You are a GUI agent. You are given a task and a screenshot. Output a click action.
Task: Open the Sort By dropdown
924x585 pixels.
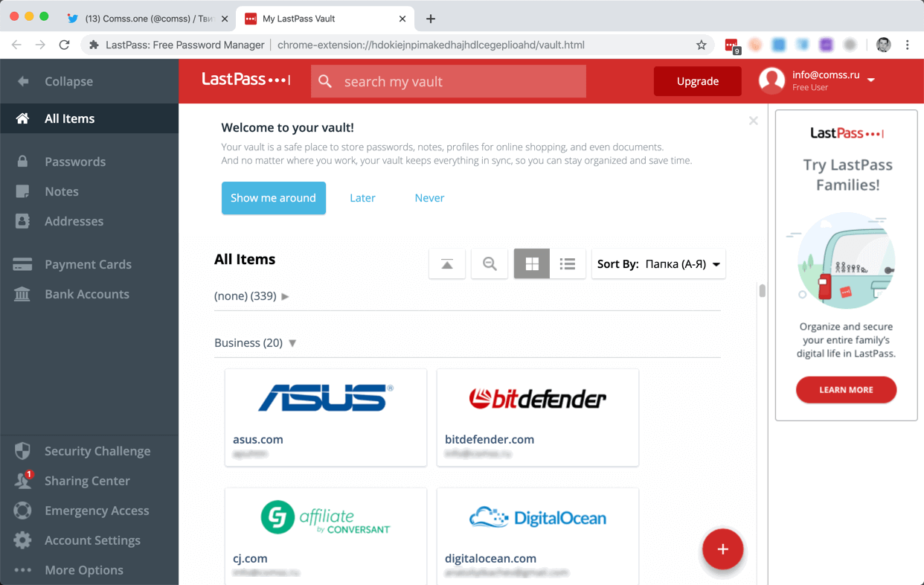pyautogui.click(x=658, y=263)
